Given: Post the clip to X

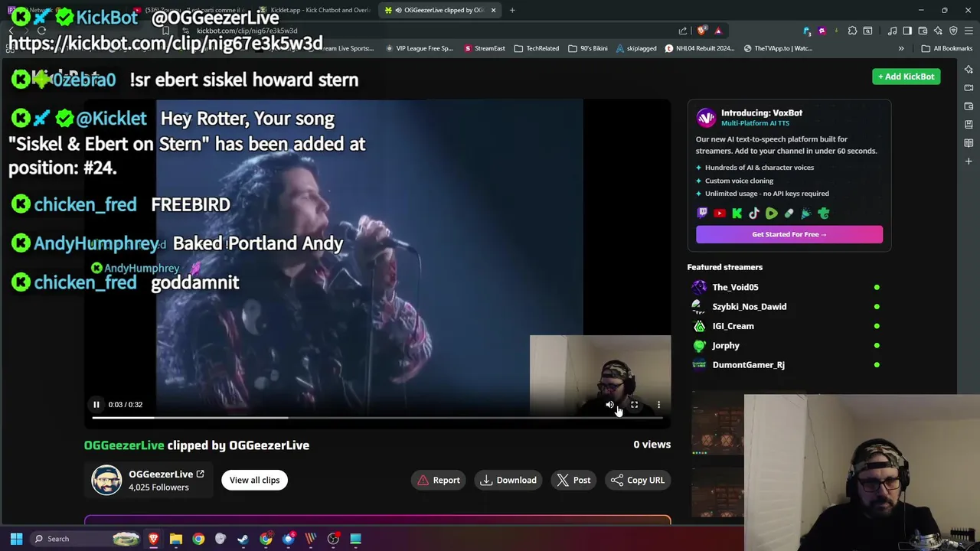Looking at the screenshot, I should point(573,480).
